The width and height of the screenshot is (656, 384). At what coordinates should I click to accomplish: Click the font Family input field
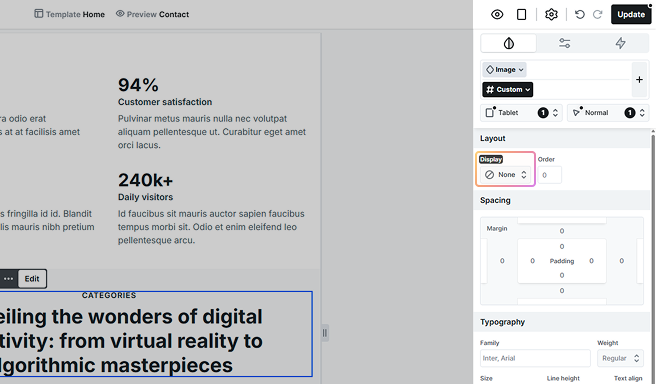coord(535,358)
